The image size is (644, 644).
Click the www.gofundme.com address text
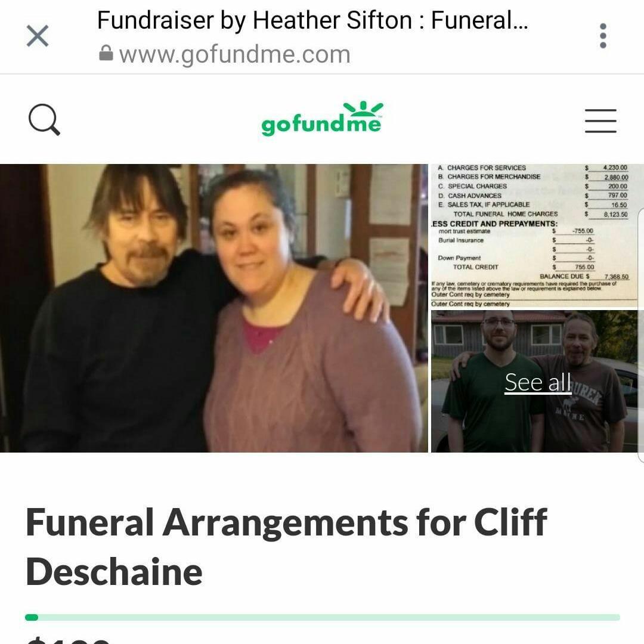click(x=234, y=54)
